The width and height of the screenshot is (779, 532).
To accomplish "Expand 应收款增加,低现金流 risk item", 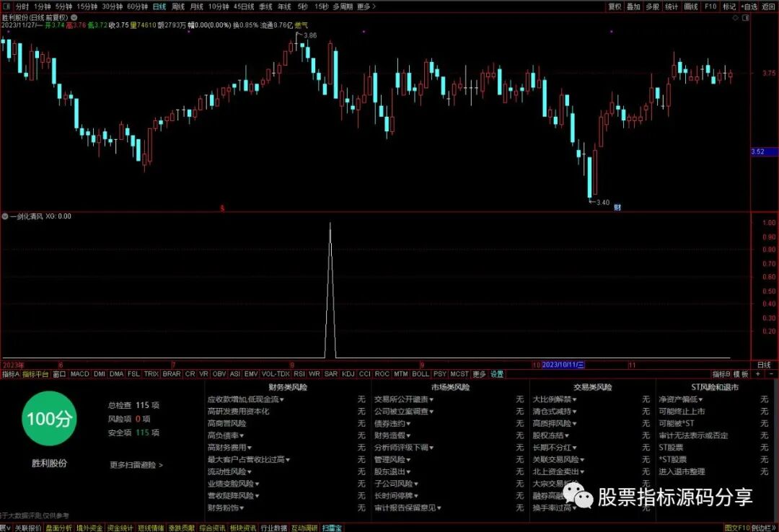I will [246, 399].
